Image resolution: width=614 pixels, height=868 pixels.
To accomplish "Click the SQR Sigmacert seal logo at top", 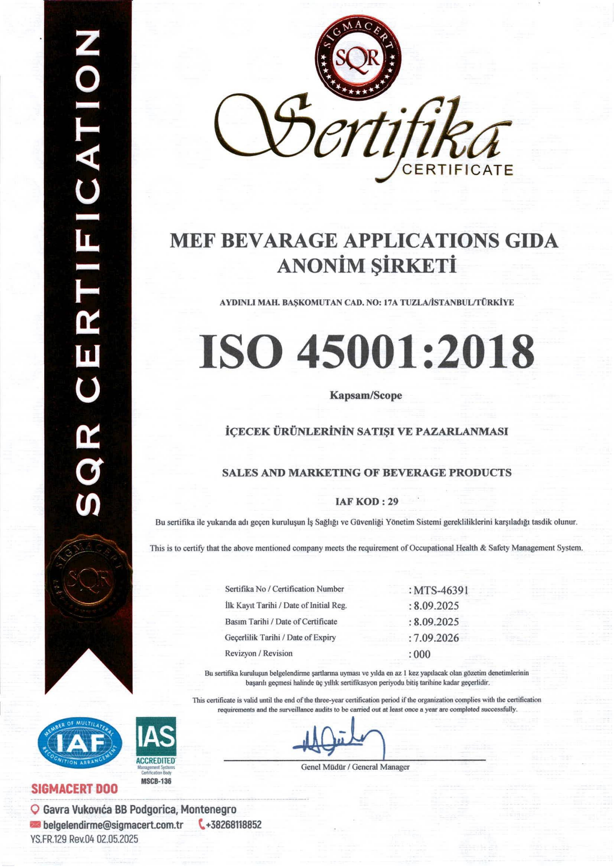I will point(357,58).
